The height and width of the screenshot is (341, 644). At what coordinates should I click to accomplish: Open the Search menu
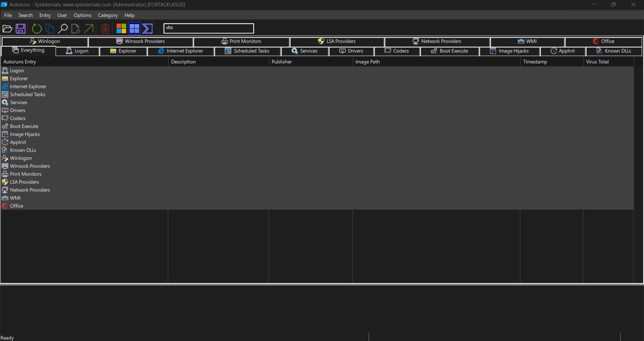click(25, 15)
